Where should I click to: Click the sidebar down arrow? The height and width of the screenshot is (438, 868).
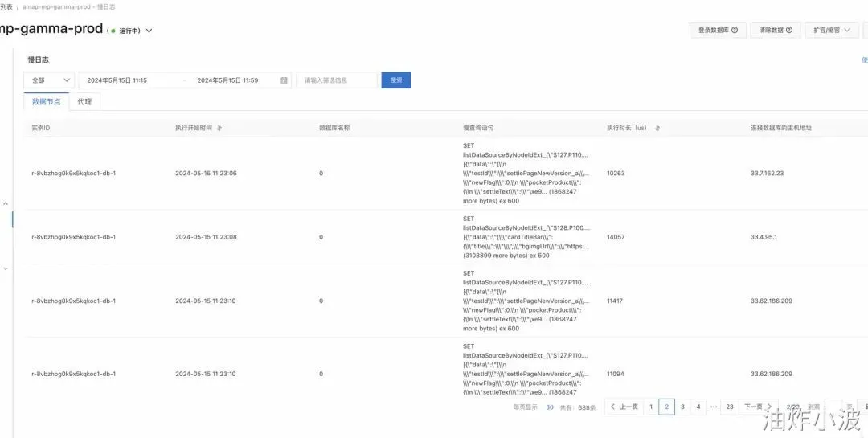pos(6,269)
